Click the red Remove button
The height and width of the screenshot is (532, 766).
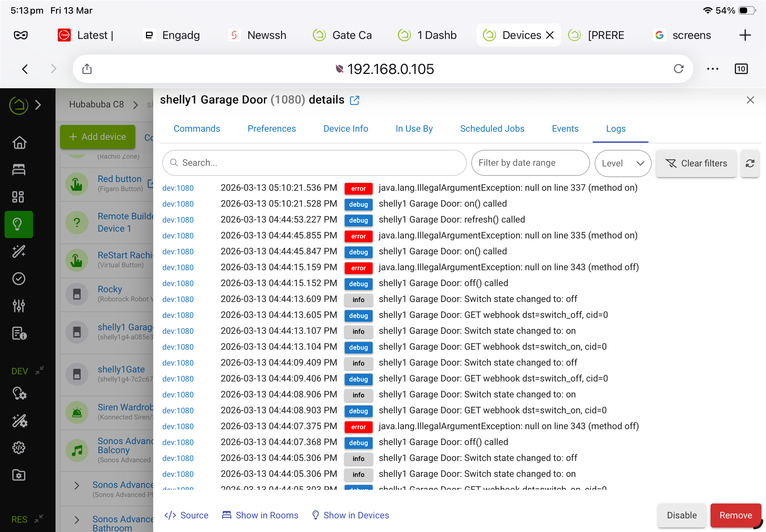click(x=735, y=515)
